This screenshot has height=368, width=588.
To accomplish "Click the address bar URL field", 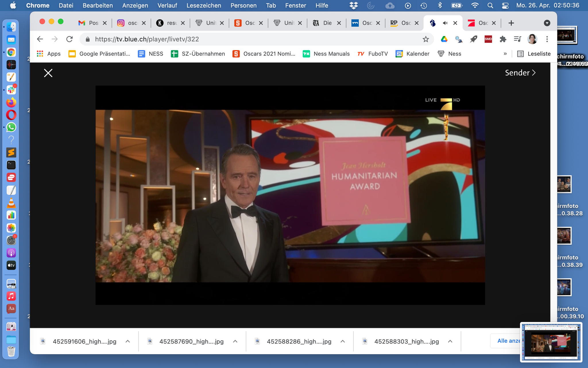I will pyautogui.click(x=253, y=39).
